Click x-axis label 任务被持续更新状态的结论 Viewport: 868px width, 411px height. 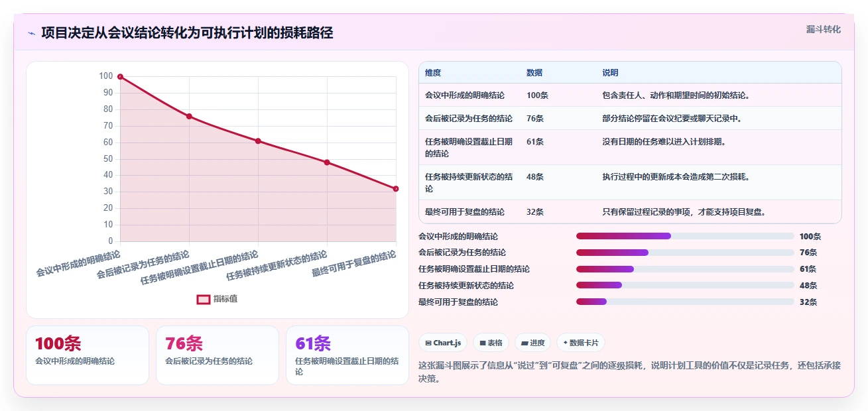277,266
